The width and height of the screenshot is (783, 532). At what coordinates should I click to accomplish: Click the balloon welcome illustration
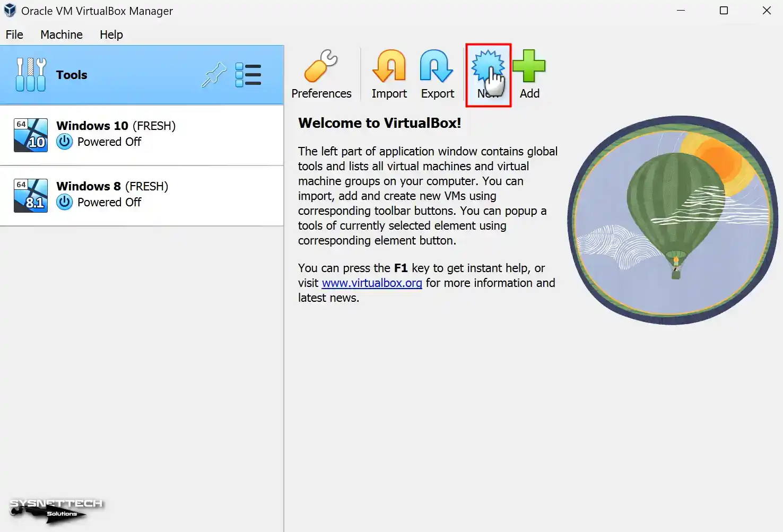[673, 220]
